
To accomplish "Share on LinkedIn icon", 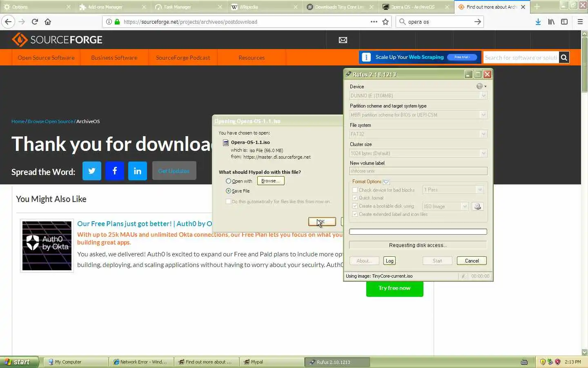I will 138,171.
